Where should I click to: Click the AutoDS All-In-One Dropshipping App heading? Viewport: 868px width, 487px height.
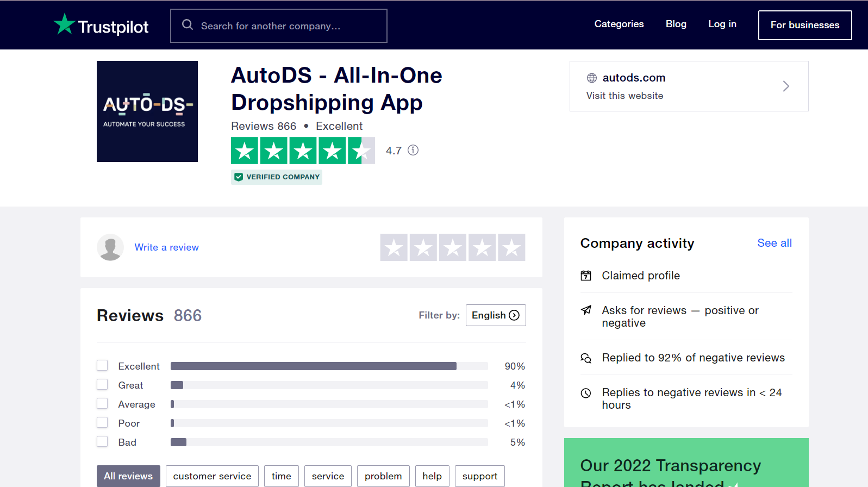coord(336,89)
